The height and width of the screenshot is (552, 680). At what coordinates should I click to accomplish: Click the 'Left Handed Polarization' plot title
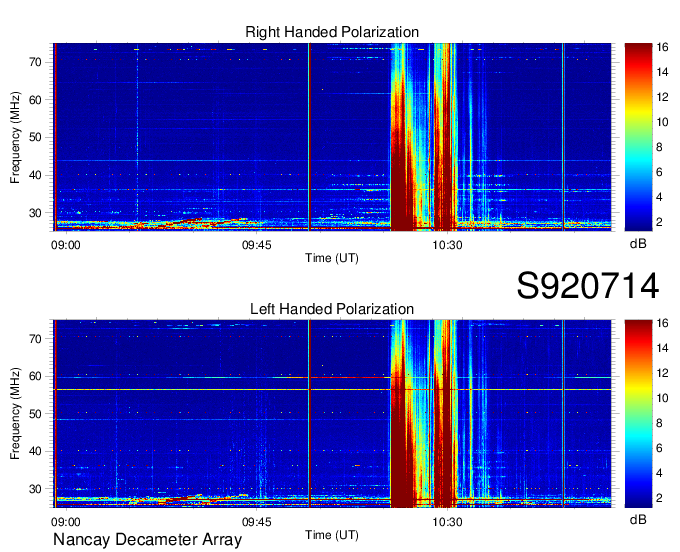tap(332, 309)
